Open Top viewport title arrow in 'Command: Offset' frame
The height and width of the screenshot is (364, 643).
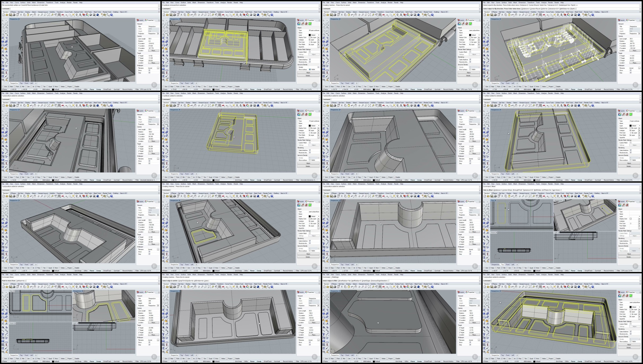pos(495,200)
